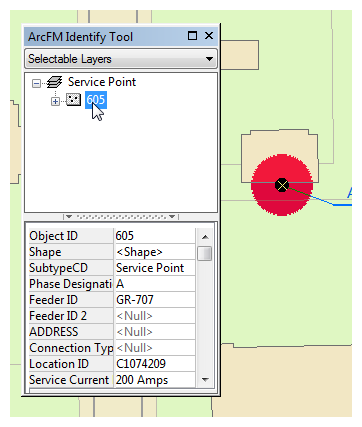Click the Service Current field label
This screenshot has height=427, width=362.
click(71, 380)
